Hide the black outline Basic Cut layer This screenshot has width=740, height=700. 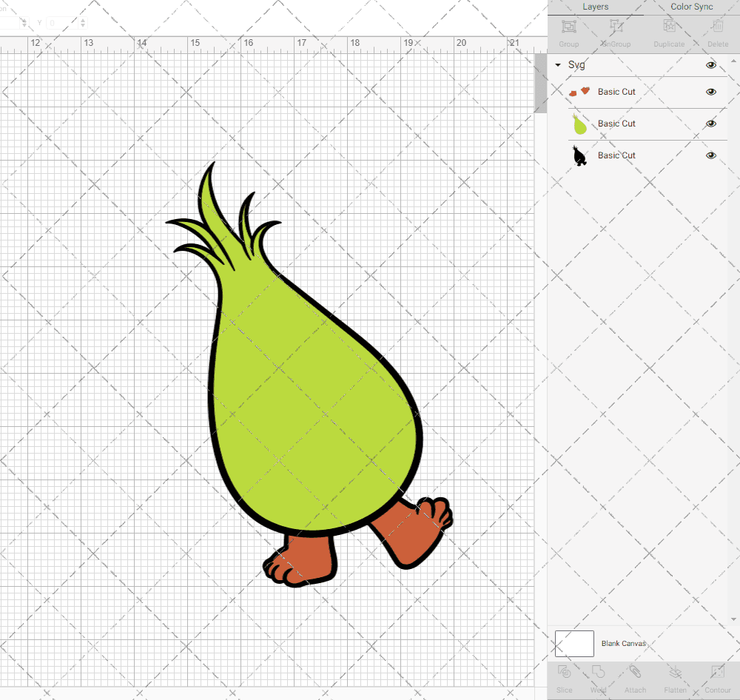[x=710, y=155]
